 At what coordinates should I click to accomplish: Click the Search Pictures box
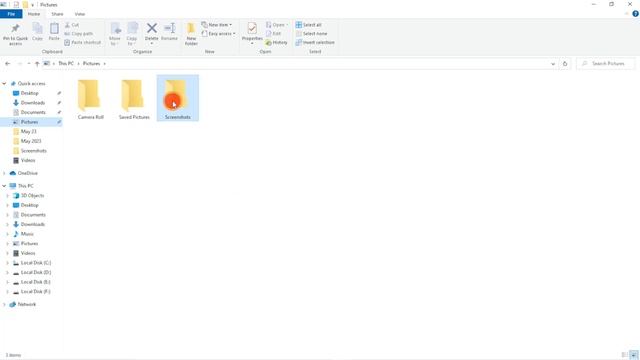[x=605, y=64]
